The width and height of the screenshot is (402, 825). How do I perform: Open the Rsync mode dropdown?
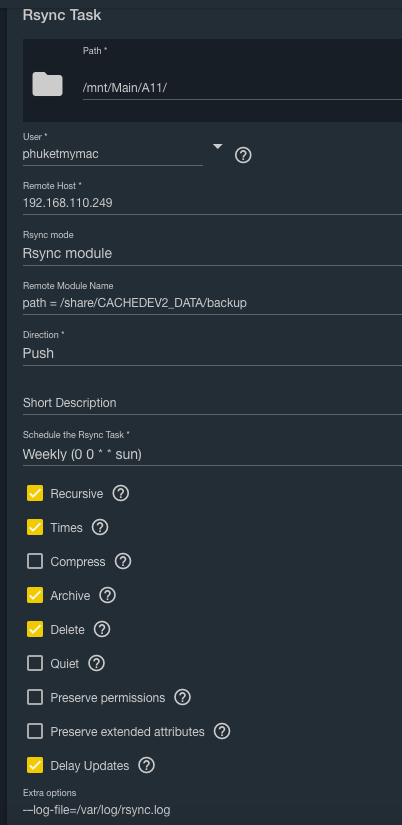click(212, 253)
